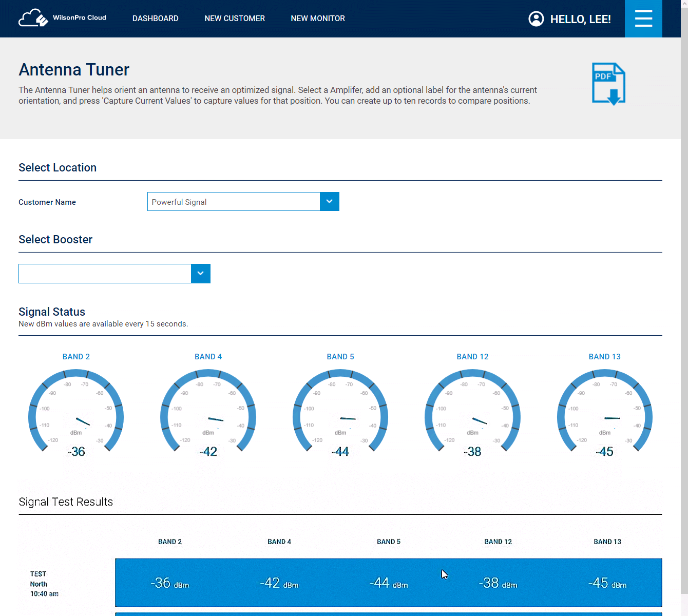688x616 pixels.
Task: Click the Hello, Lee! greeting link
Action: pos(580,20)
